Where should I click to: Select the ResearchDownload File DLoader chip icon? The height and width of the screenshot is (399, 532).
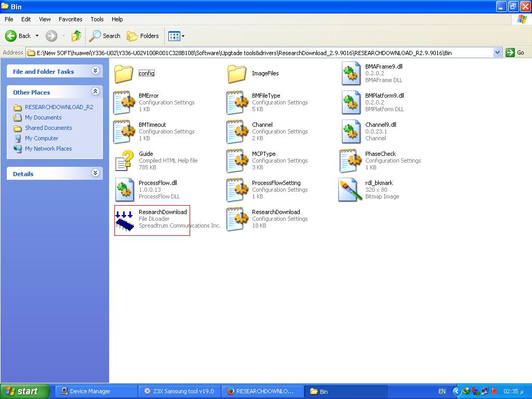point(124,221)
